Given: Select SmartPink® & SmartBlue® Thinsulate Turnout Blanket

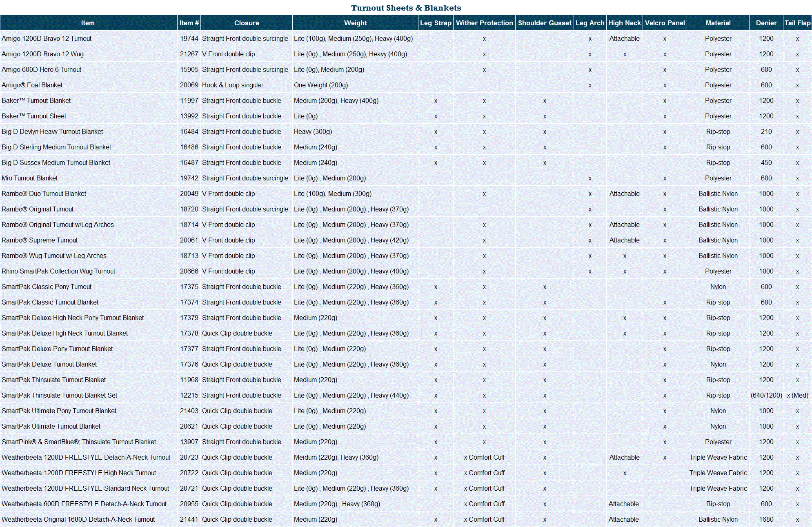Looking at the screenshot, I should [79, 442].
